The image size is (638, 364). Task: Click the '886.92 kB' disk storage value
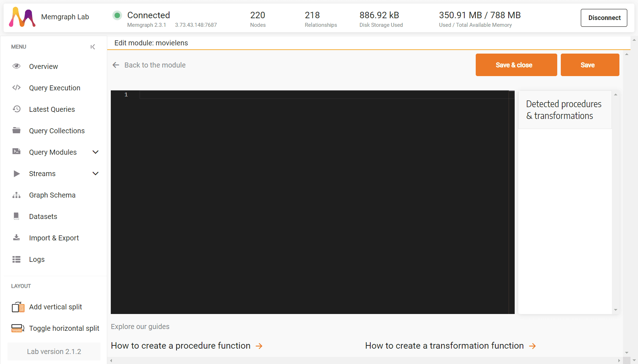(x=379, y=15)
